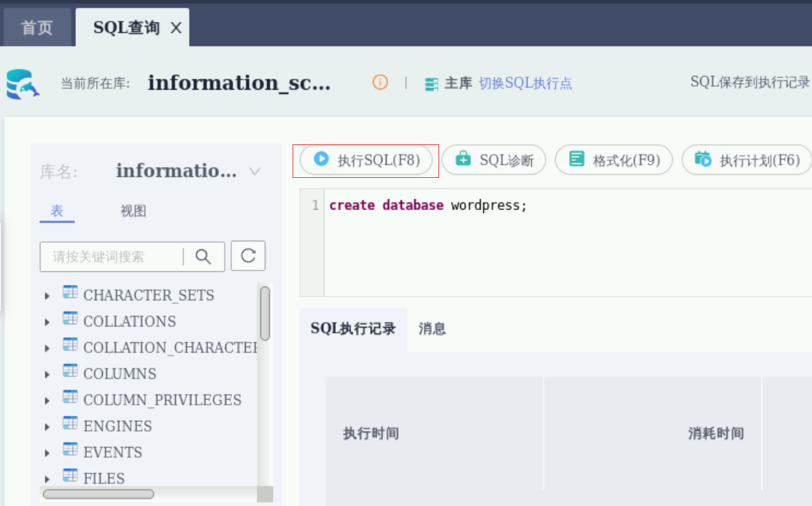This screenshot has width=812, height=506.
Task: Click the refresh icon button beside search
Action: (248, 256)
